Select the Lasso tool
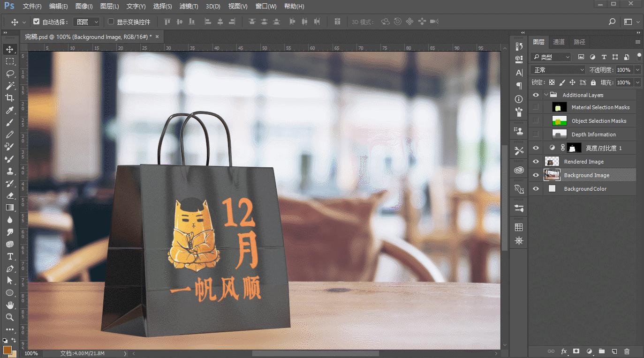Screen dimensions: 644x358 10,73
